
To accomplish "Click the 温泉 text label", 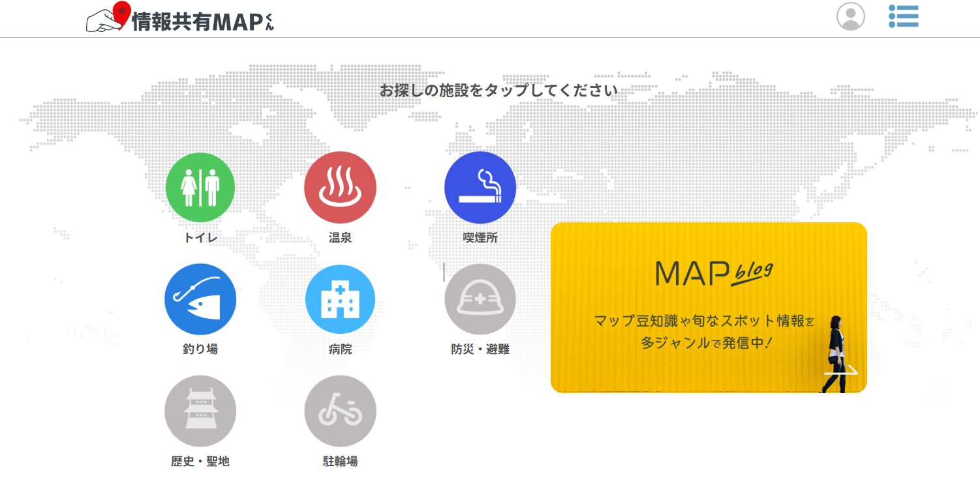I will tap(340, 238).
